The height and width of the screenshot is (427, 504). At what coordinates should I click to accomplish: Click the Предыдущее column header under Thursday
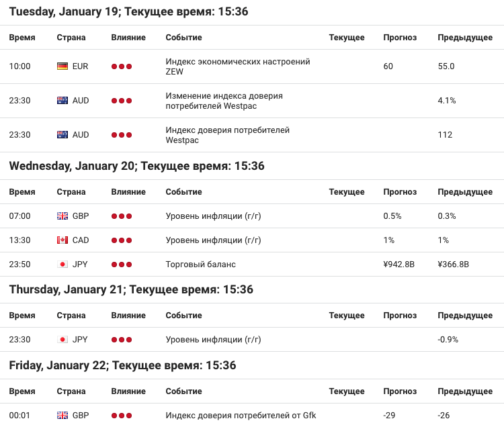465,316
